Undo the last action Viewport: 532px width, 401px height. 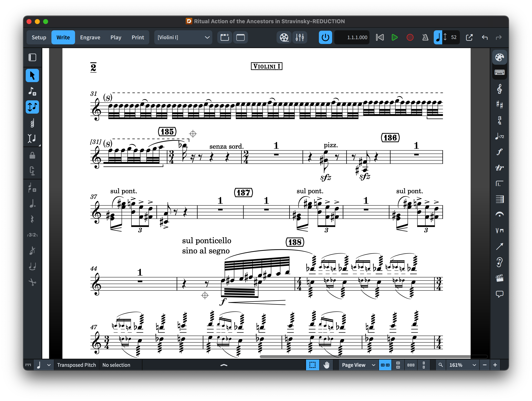pyautogui.click(x=485, y=37)
